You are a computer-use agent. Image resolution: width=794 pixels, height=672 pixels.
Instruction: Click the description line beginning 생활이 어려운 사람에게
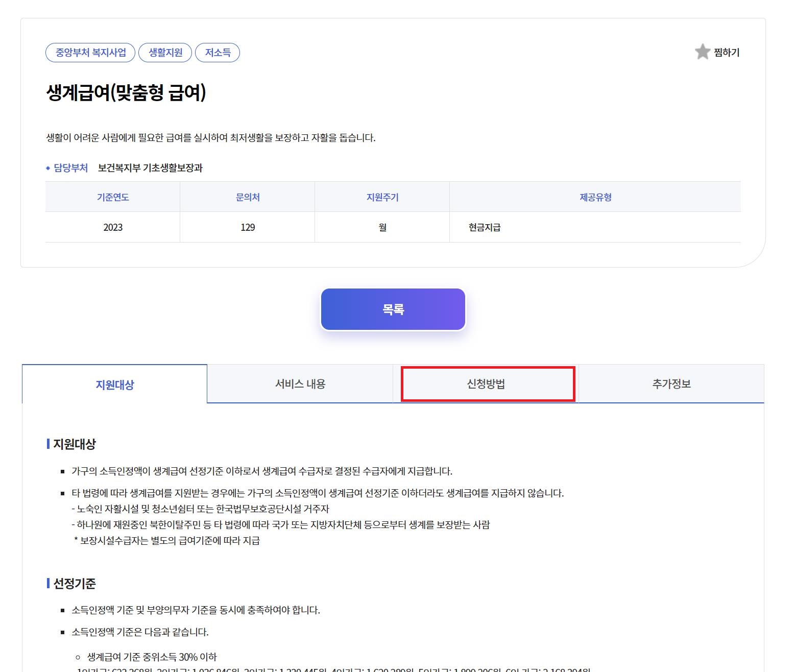211,138
